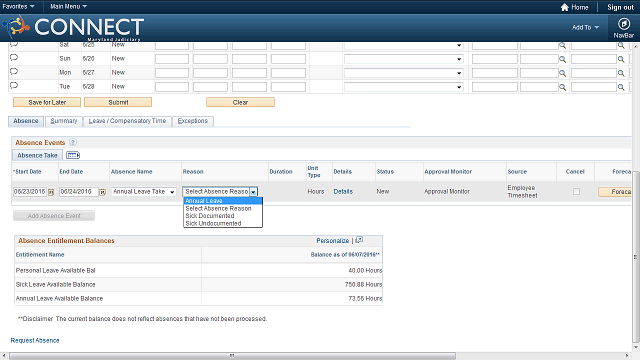The height and width of the screenshot is (360, 640).
Task: Toggle the Reason dropdown arrow
Action: (253, 192)
